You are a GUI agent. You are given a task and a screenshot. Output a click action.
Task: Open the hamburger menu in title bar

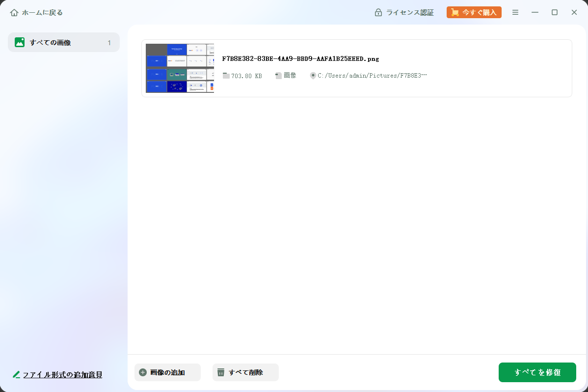coord(515,12)
